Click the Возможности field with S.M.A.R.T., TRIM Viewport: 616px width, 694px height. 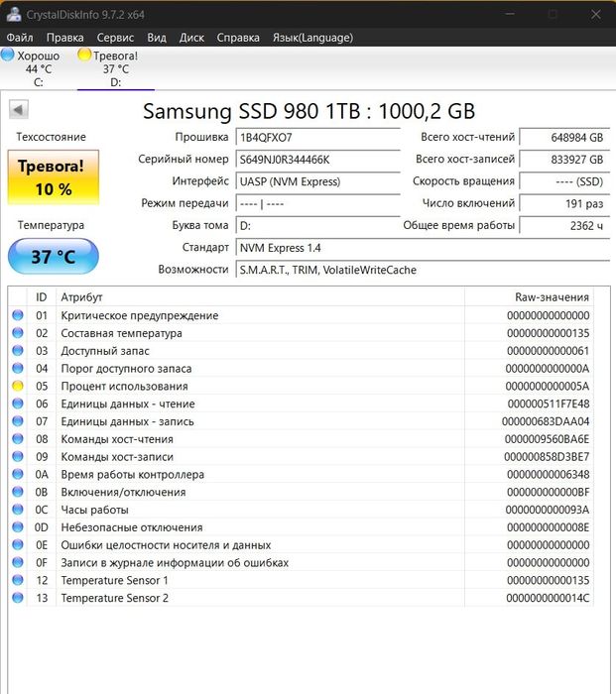click(423, 270)
